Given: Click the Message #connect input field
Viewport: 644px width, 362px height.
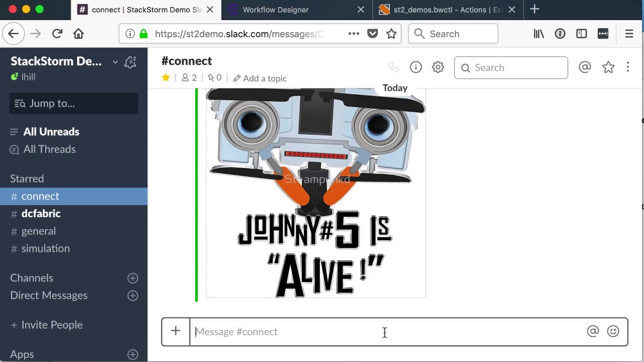Looking at the screenshot, I should point(387,331).
